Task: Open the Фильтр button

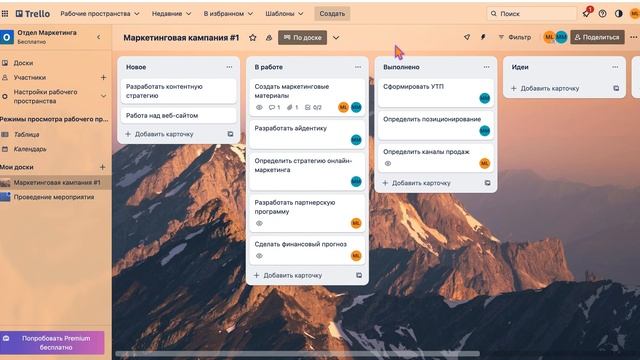Action: (x=515, y=37)
